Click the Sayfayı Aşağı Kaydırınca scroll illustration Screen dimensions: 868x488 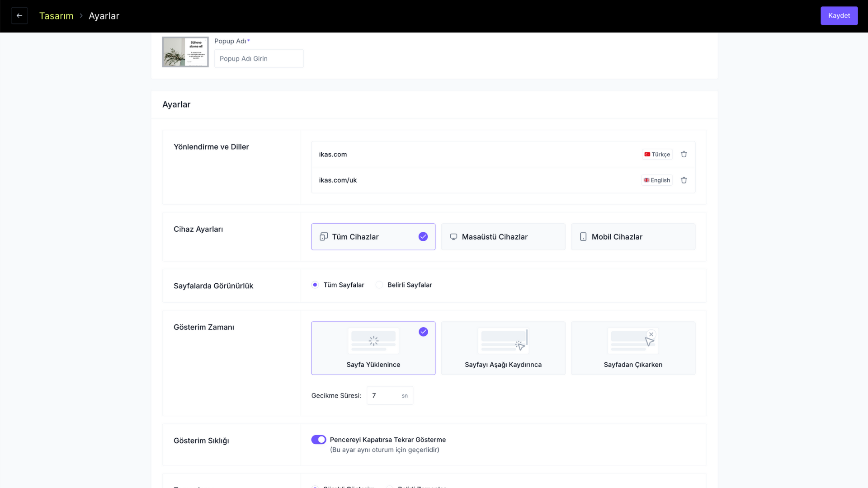(x=503, y=341)
